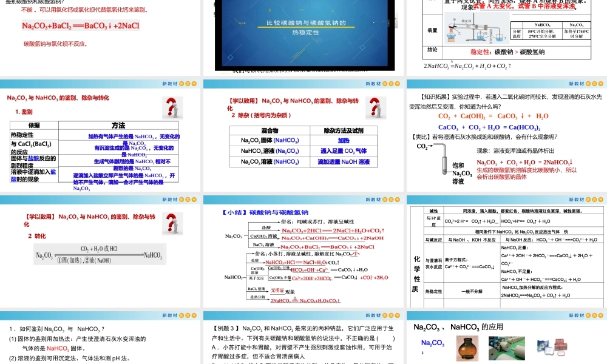The width and height of the screenshot is (607, 364).
Task: Select the soap and detergent picture
Action: click(x=552, y=347)
